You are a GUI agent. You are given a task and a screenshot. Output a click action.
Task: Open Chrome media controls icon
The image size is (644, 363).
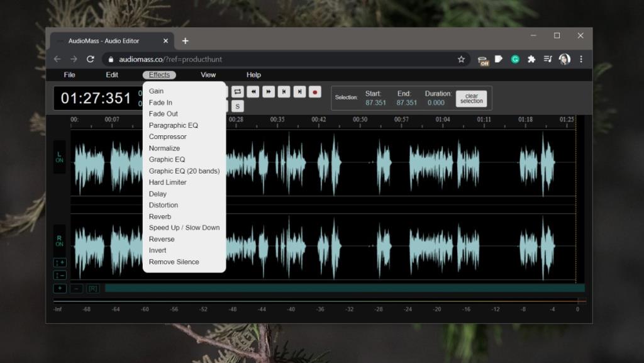coord(548,59)
